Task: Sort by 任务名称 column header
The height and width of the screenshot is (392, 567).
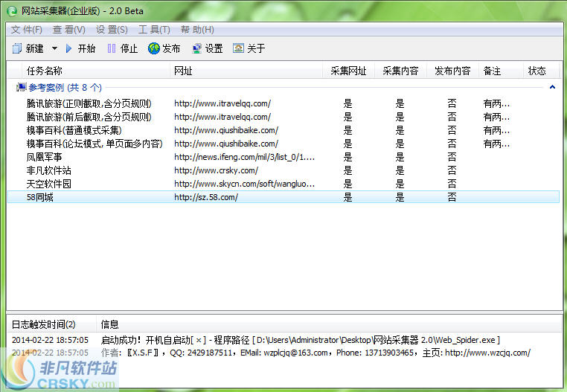Action: point(96,71)
